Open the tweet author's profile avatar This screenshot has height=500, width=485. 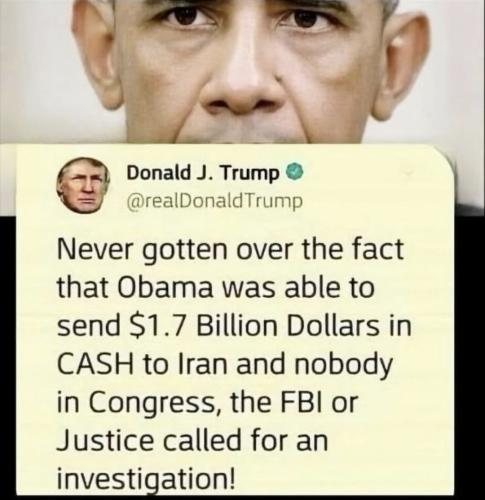(x=83, y=185)
